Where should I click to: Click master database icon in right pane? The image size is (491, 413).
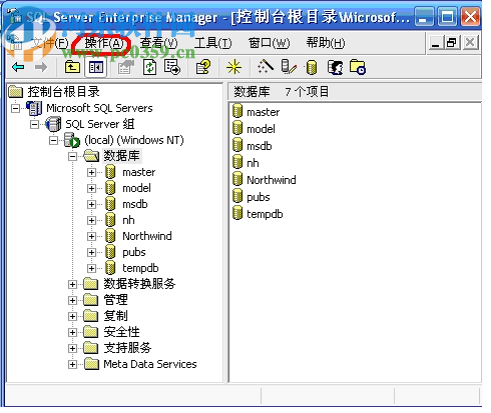tap(237, 111)
